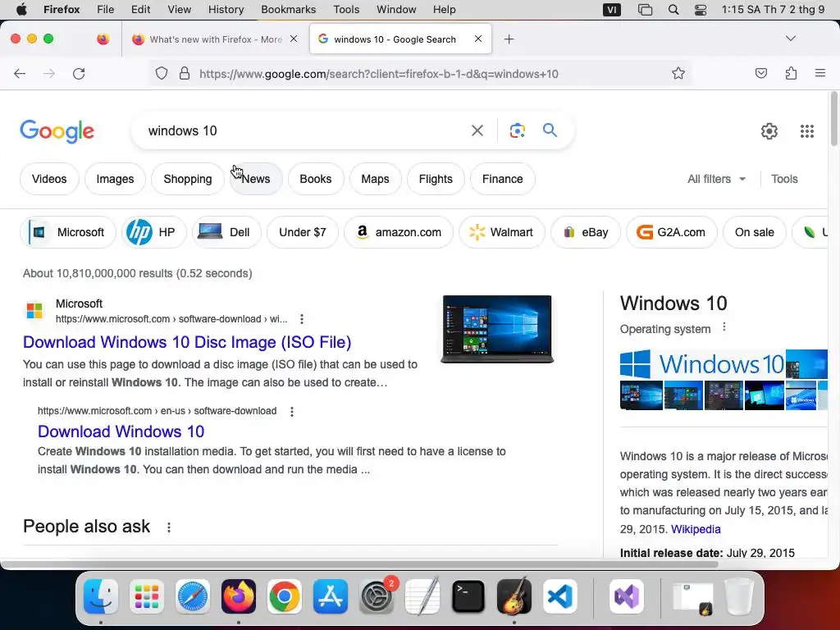Viewport: 840px width, 630px height.
Task: Select the On sale chip
Action: point(755,232)
